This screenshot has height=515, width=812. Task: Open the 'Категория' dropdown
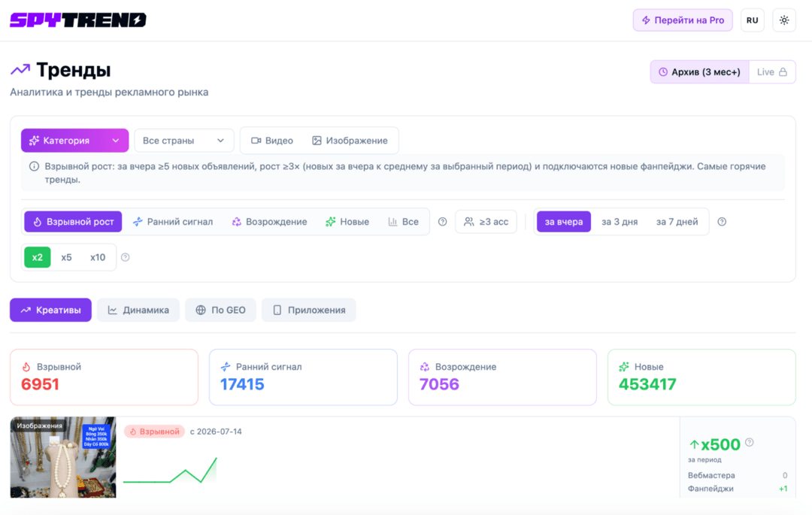tap(74, 141)
